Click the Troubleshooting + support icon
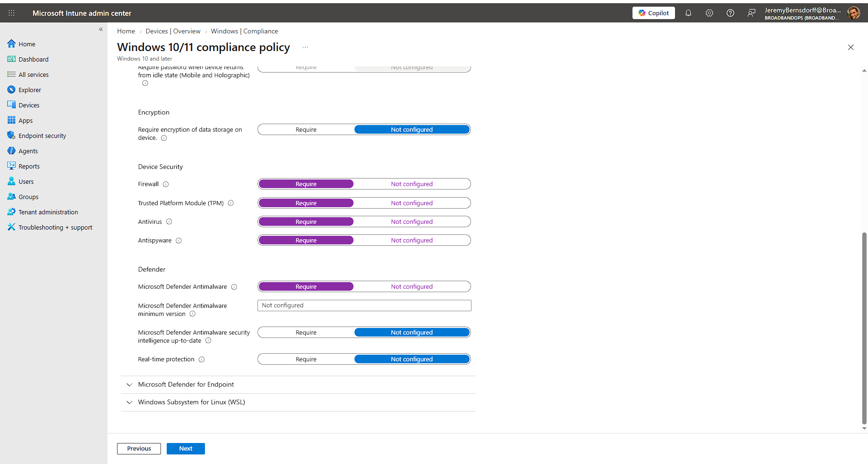Viewport: 868px width, 464px height. tap(11, 227)
